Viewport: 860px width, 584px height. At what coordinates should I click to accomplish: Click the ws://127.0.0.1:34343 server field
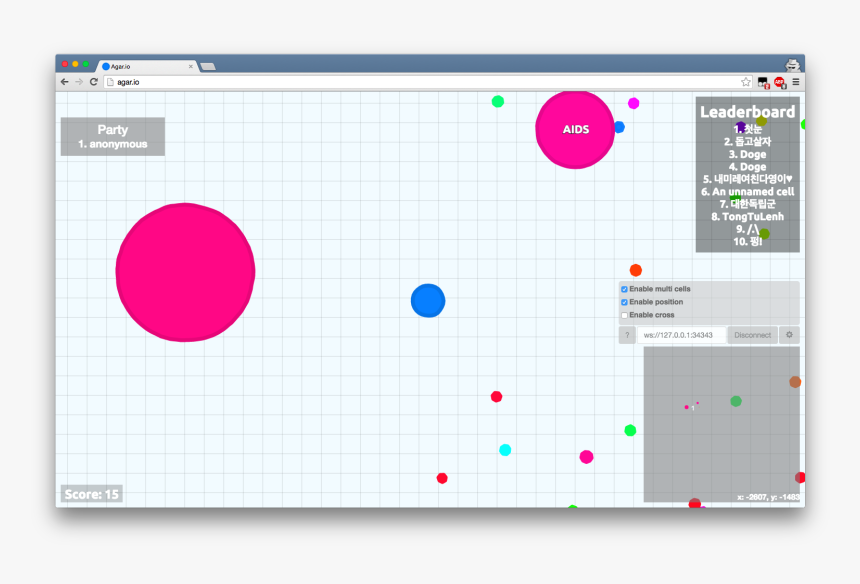click(682, 334)
